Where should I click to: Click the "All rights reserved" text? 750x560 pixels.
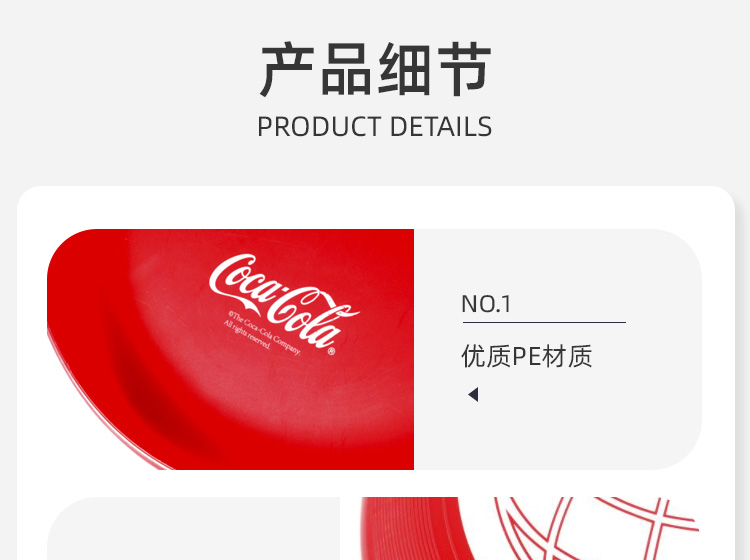[247, 335]
